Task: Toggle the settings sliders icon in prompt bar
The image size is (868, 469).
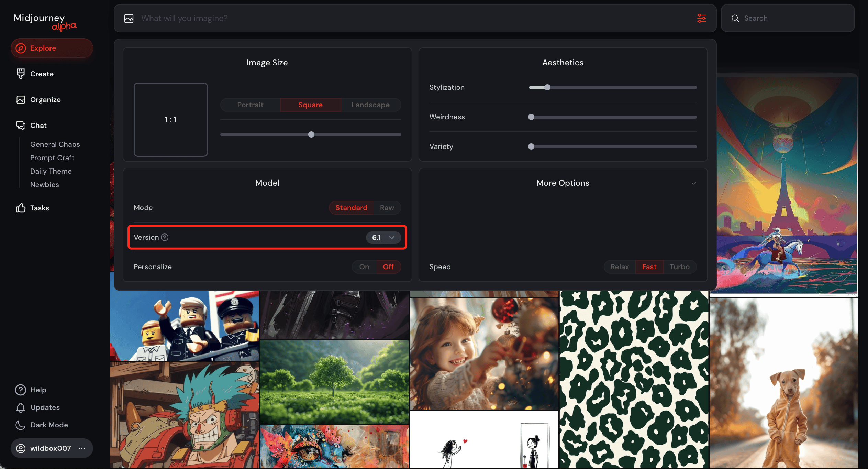Action: (701, 18)
